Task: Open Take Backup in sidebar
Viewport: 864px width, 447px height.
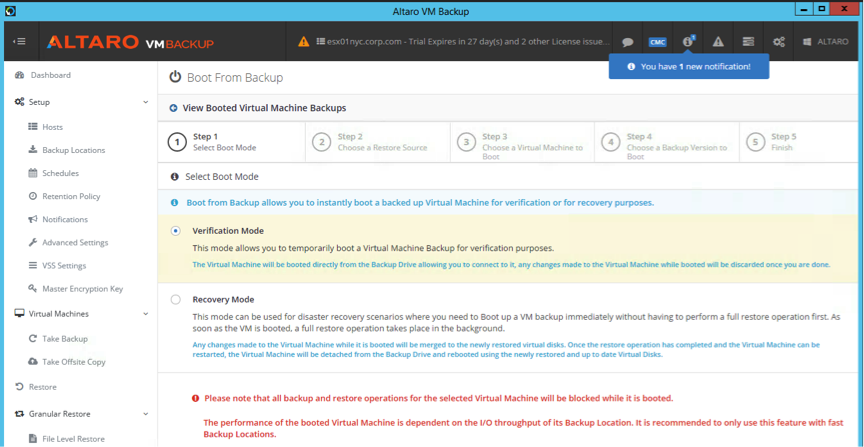Action: pyautogui.click(x=65, y=339)
